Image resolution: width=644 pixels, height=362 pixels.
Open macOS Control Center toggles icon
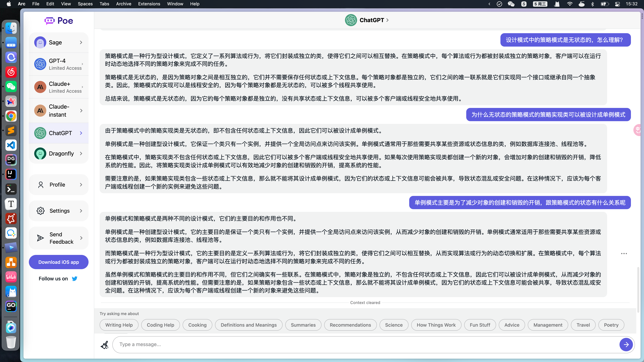click(x=617, y=4)
